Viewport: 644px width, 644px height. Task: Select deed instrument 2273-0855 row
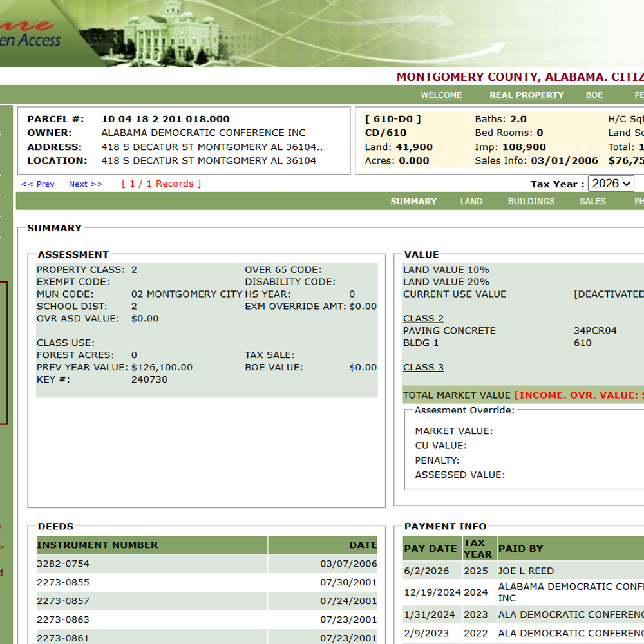point(207,582)
